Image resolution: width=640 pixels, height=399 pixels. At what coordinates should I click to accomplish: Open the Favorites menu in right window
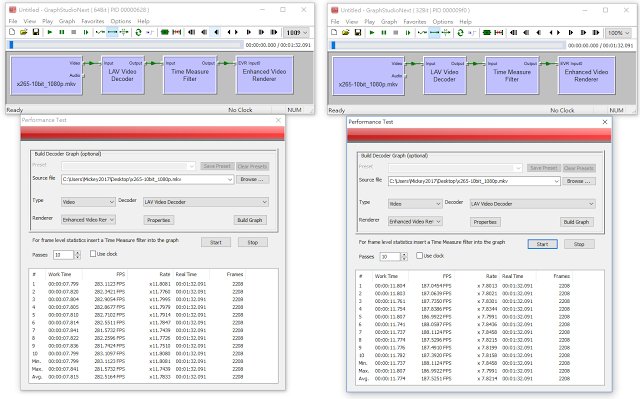(415, 22)
